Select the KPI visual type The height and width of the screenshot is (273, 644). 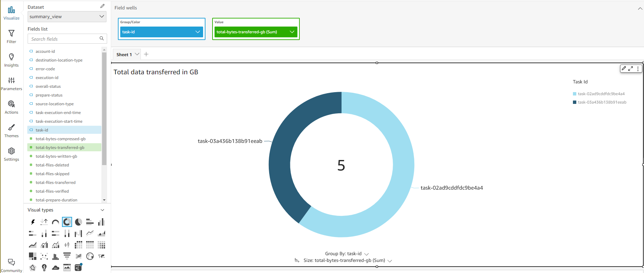[44, 222]
